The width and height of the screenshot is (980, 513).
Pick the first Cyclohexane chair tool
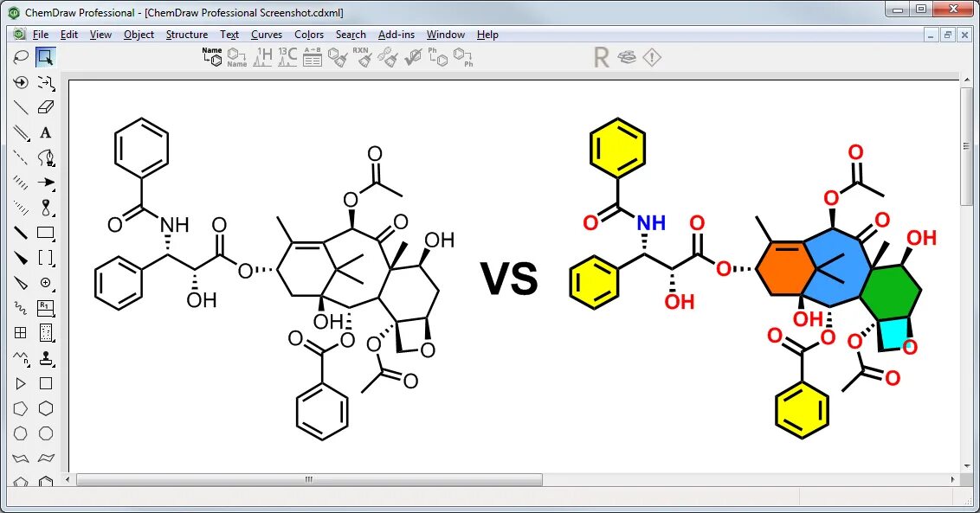tap(21, 458)
